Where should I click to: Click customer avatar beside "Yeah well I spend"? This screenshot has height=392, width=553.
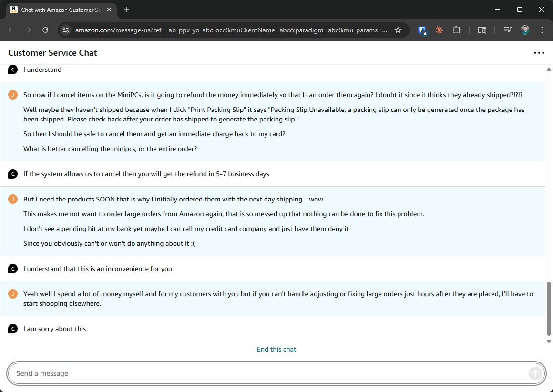pos(13,294)
